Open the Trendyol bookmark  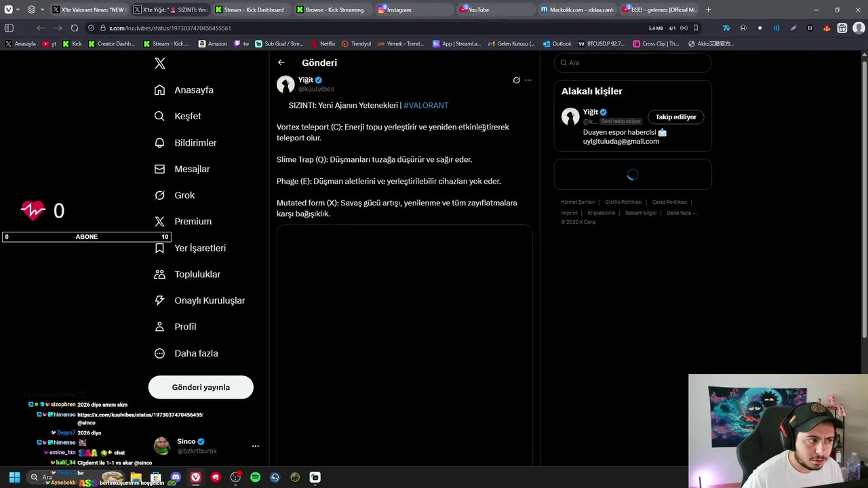[x=356, y=43]
